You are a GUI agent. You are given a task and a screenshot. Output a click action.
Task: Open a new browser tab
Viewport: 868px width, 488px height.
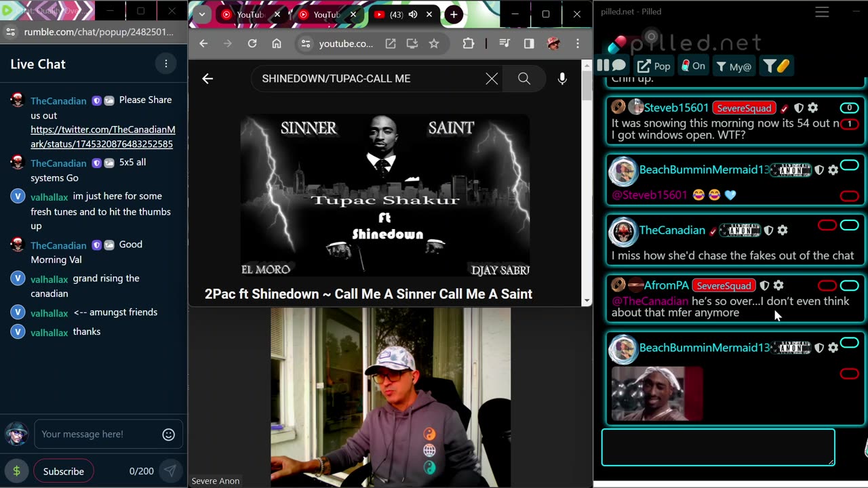[x=454, y=14]
